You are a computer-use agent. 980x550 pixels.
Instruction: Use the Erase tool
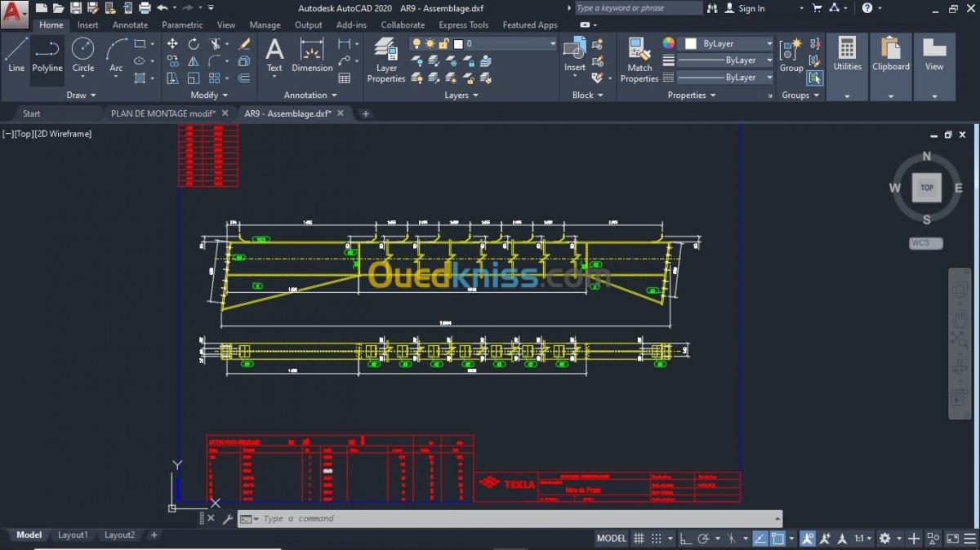[x=244, y=44]
